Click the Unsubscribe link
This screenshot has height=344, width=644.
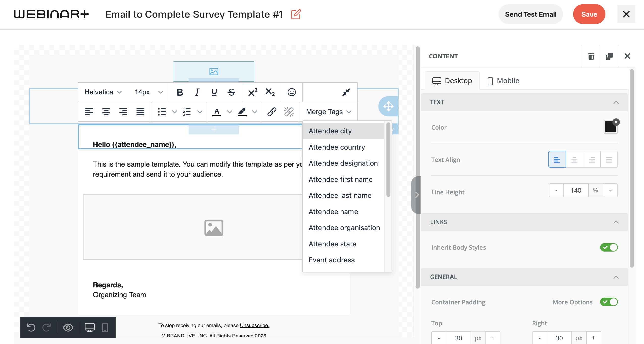coord(254,325)
